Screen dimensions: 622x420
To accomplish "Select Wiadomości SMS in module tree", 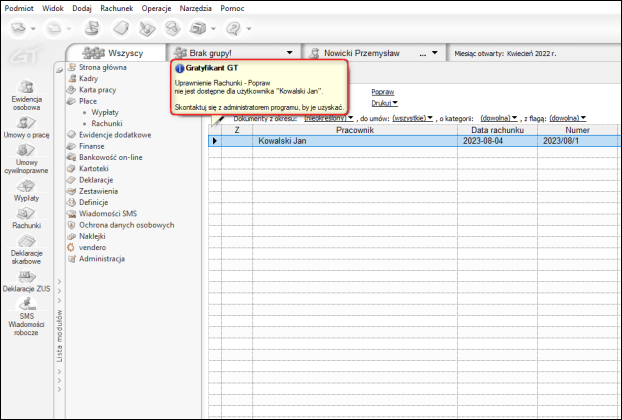I will tap(108, 213).
